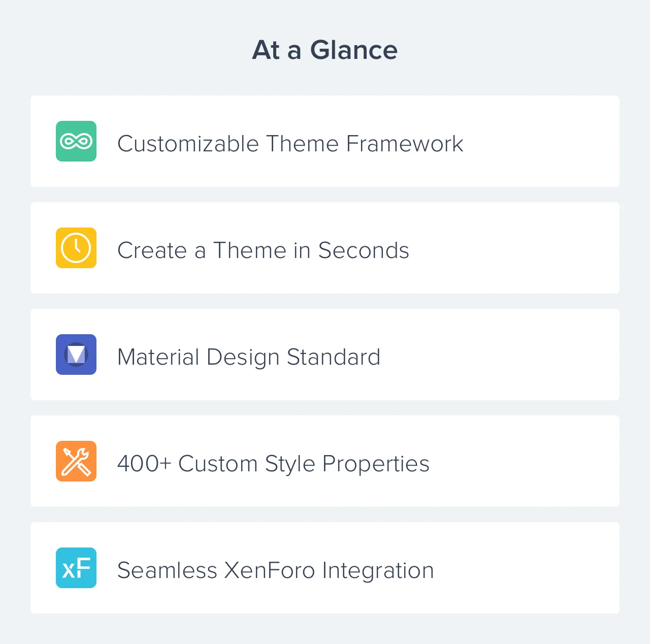Click the At a Glance heading
The width and height of the screenshot is (650, 644).
pyautogui.click(x=325, y=50)
